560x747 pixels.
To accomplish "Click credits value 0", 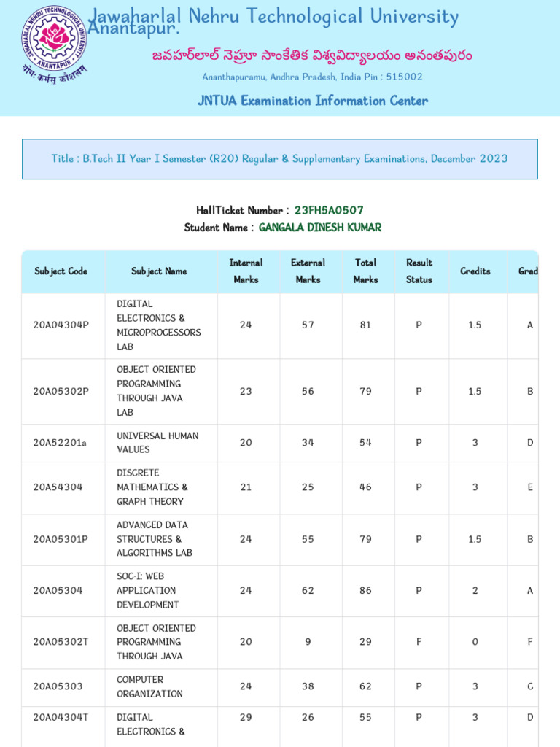I will [x=475, y=642].
